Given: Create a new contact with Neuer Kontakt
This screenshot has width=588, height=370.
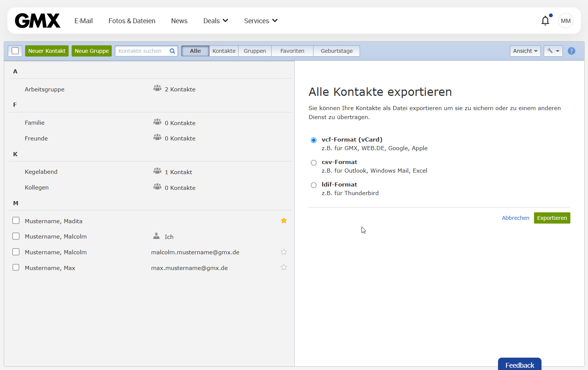Looking at the screenshot, I should [x=47, y=51].
